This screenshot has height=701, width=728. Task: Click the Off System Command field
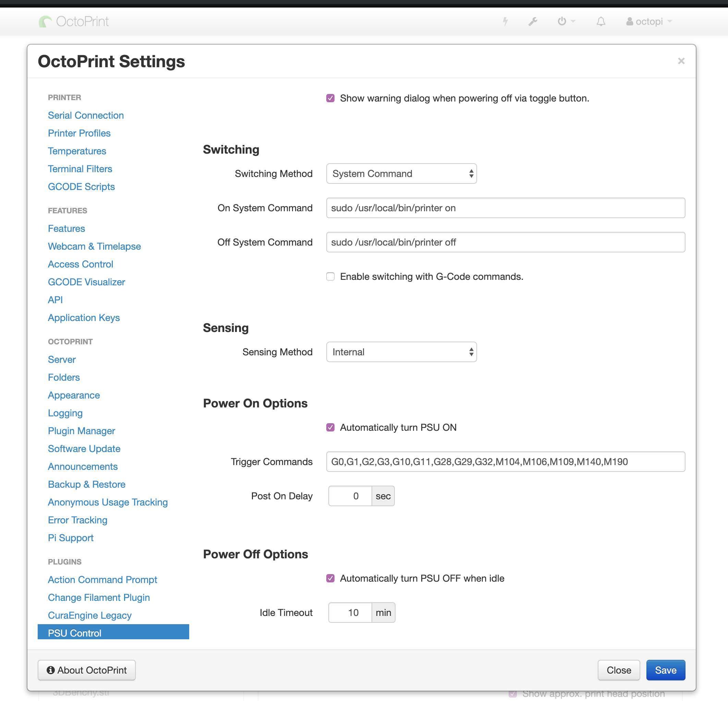tap(506, 242)
